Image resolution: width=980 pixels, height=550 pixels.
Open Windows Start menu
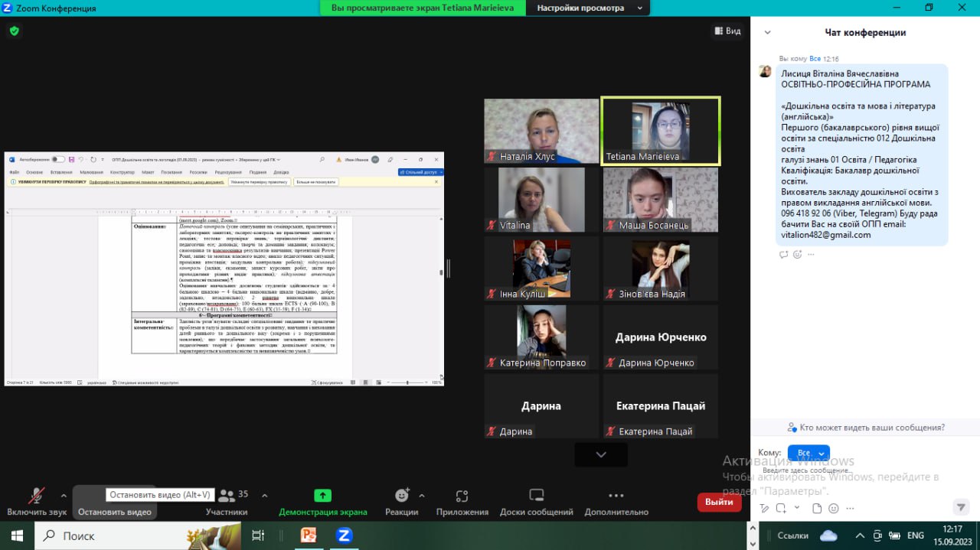pyautogui.click(x=17, y=535)
